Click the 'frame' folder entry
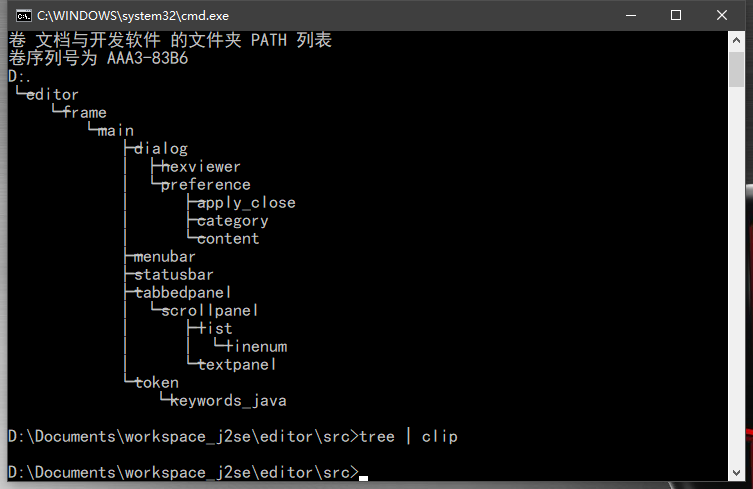The height and width of the screenshot is (489, 753). (84, 113)
